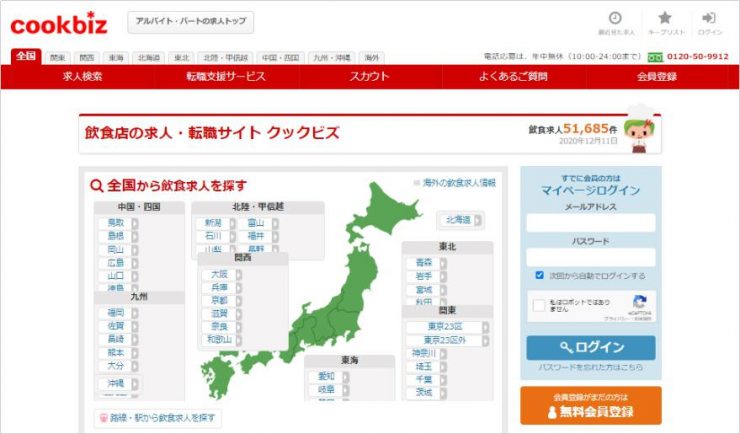Image resolution: width=740 pixels, height=434 pixels.
Task: Click the toll-free phone icon near 0120-50-9912
Action: [x=655, y=57]
